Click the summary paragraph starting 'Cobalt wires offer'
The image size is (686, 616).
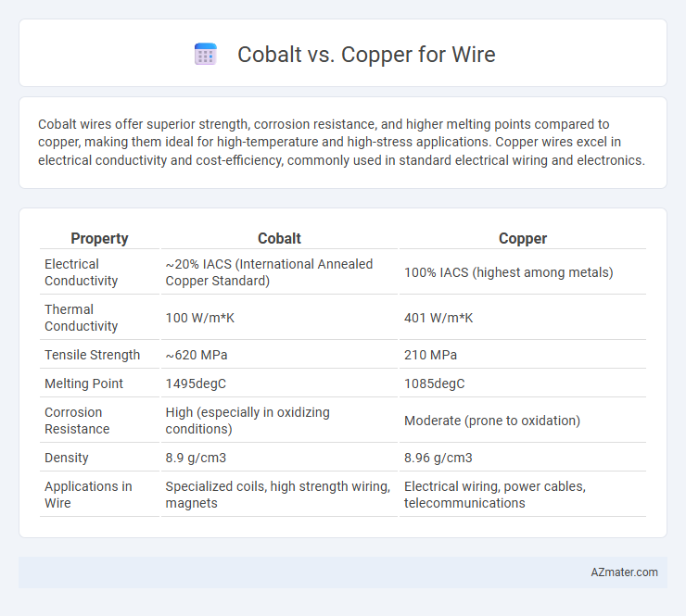(x=341, y=142)
